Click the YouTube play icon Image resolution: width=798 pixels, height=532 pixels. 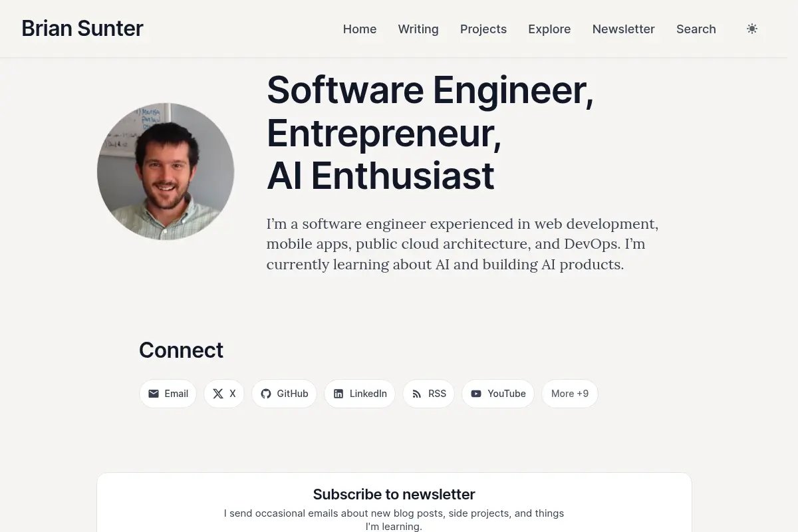[x=476, y=394]
